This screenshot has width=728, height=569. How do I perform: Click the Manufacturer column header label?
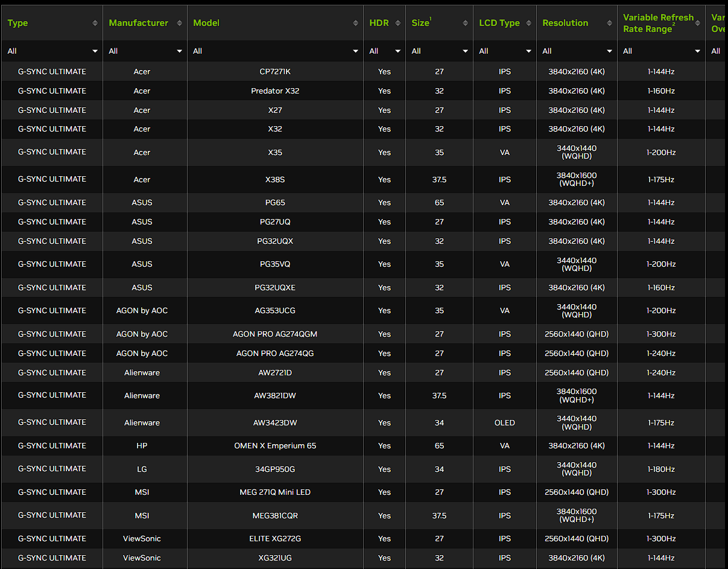pyautogui.click(x=139, y=23)
